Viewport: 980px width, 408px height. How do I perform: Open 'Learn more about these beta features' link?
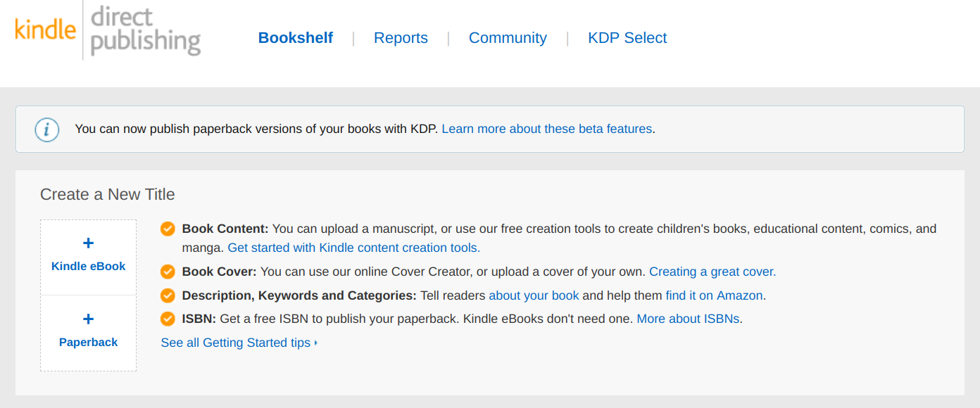(547, 129)
